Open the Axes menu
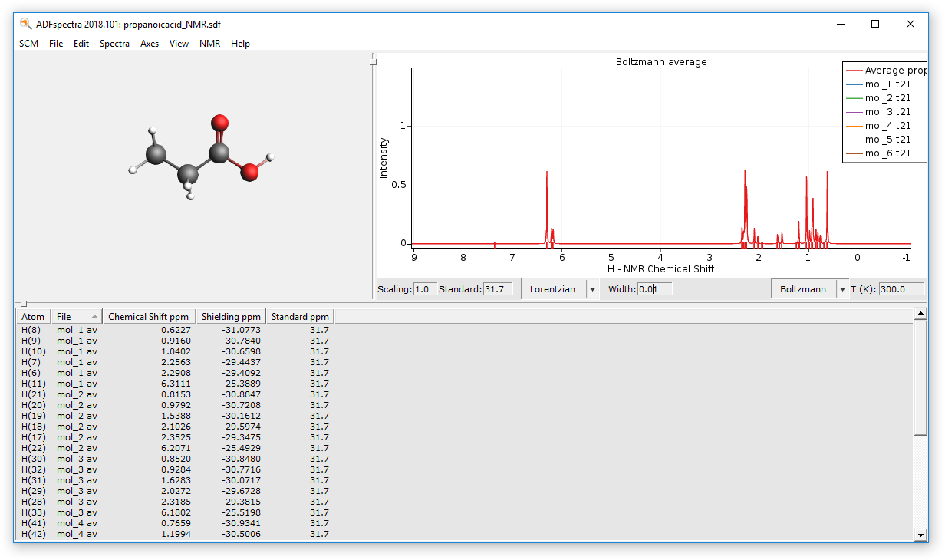Viewport: 945px width, 560px height. 150,44
